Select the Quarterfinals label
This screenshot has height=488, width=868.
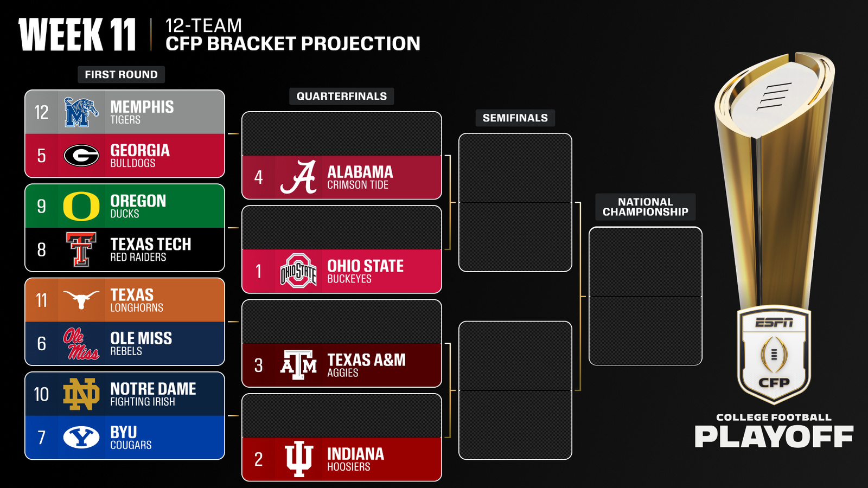(342, 96)
